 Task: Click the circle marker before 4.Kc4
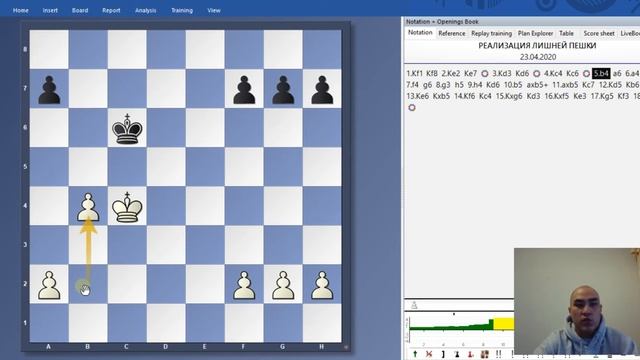[537, 73]
